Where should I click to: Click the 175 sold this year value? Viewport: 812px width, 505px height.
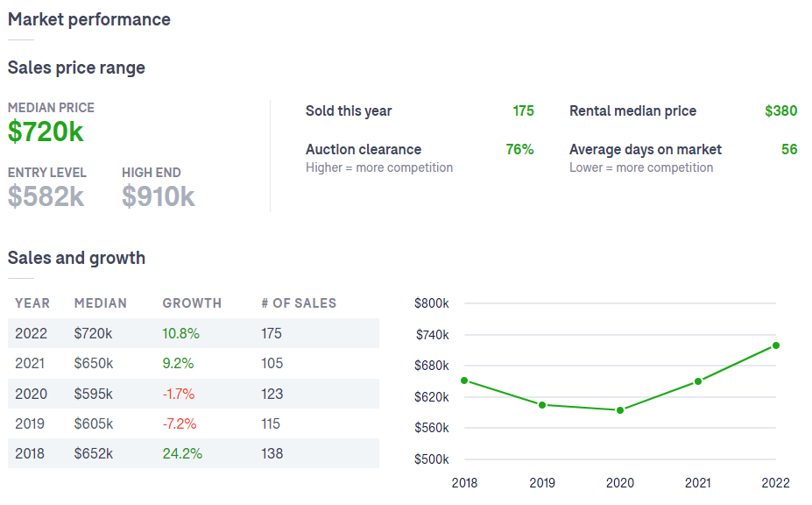coord(523,111)
